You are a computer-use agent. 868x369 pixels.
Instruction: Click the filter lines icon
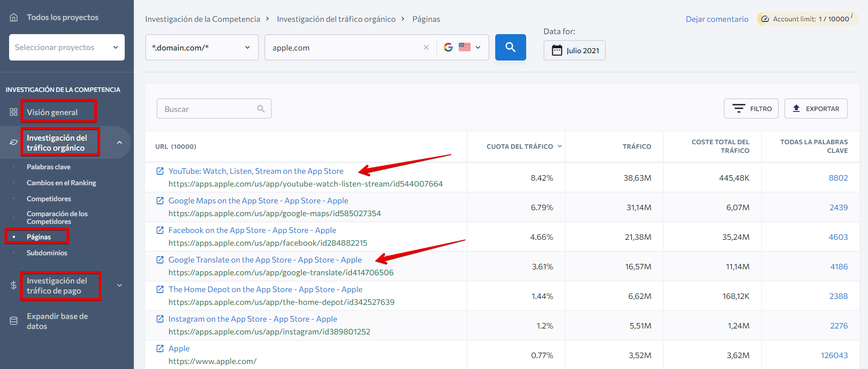coord(738,108)
